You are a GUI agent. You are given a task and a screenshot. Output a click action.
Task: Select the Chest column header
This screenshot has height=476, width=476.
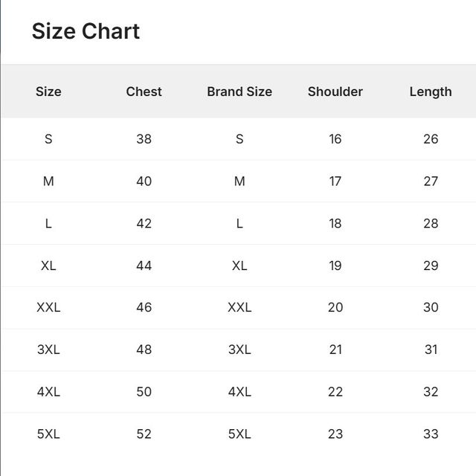tap(144, 91)
